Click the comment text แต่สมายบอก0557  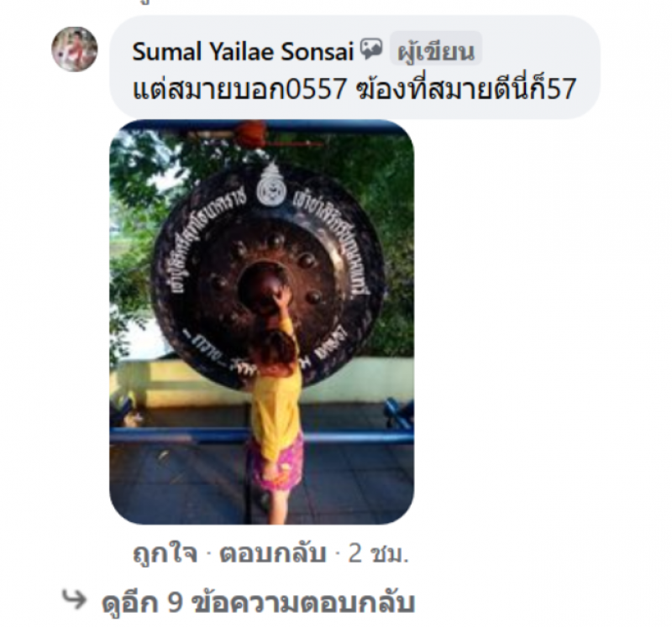point(239,89)
